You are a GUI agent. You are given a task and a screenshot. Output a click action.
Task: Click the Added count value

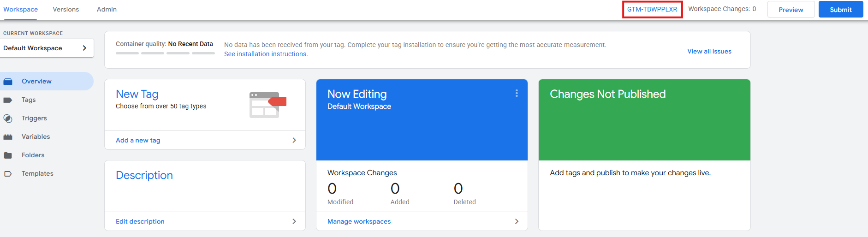click(395, 188)
